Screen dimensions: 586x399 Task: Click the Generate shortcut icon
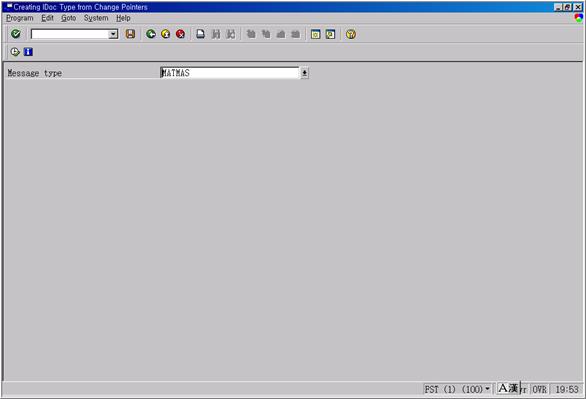click(330, 34)
